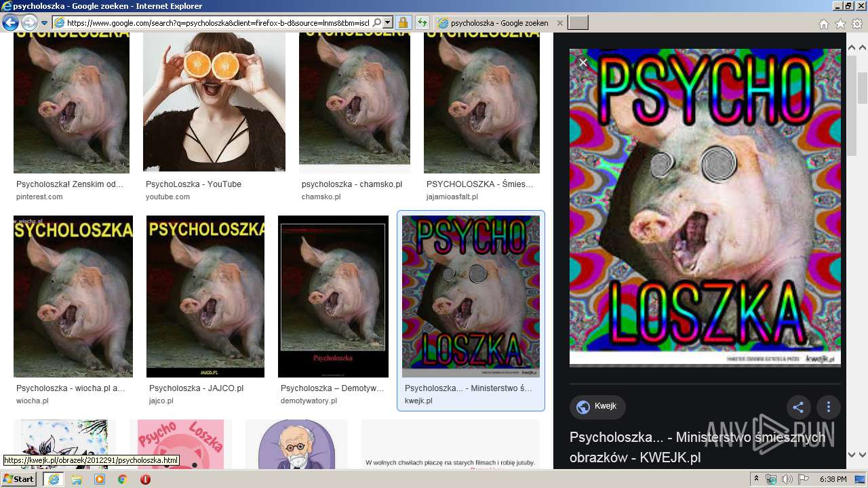This screenshot has width=868, height=488.
Task: Click the Windows Start button
Action: [19, 479]
